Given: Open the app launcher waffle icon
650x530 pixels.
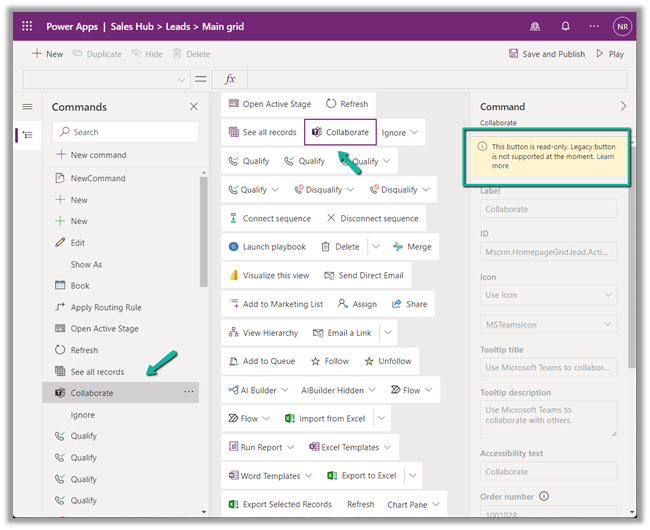Looking at the screenshot, I should [x=27, y=27].
